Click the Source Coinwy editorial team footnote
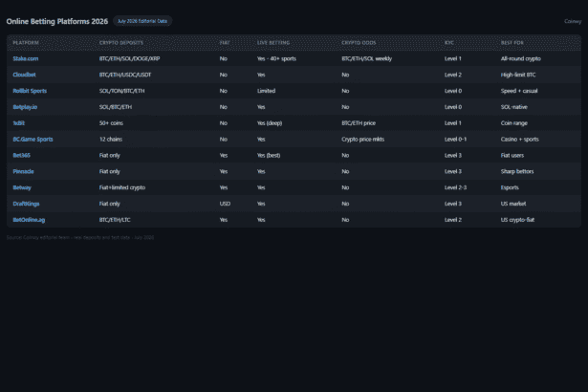This screenshot has height=392, width=588. click(x=80, y=237)
